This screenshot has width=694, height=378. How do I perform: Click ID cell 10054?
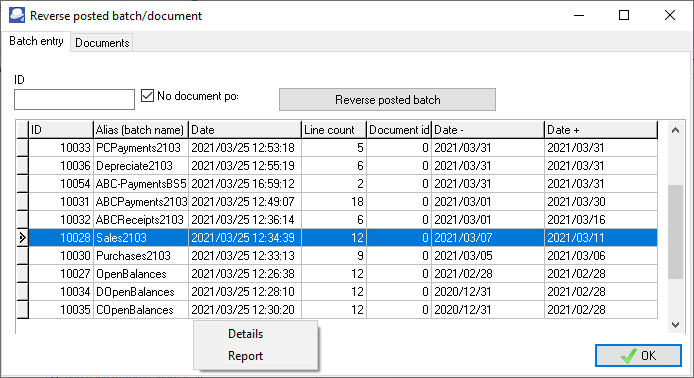61,184
